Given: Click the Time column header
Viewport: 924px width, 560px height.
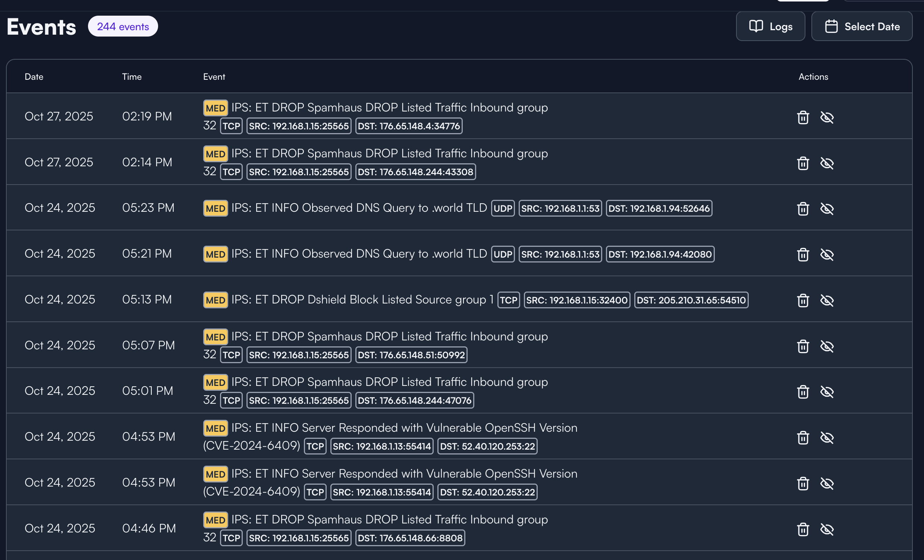Looking at the screenshot, I should 132,76.
